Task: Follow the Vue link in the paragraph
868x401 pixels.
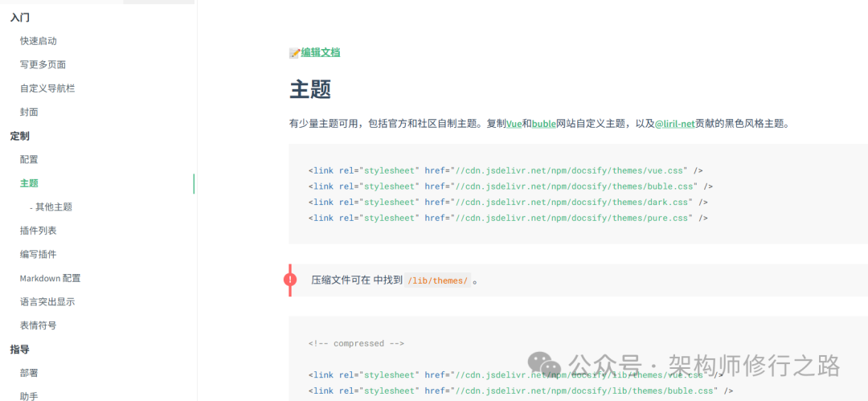Action: 514,124
